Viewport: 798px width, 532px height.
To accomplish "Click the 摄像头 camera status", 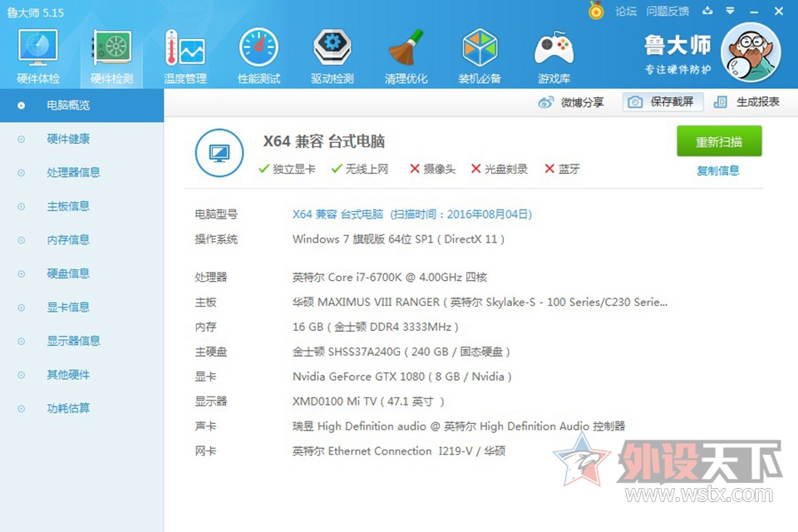I will pos(432,169).
